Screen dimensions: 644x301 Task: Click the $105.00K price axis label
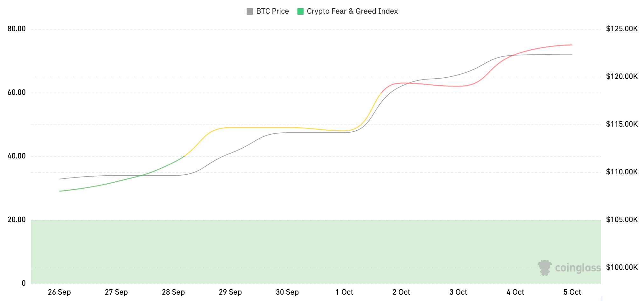[622, 220]
